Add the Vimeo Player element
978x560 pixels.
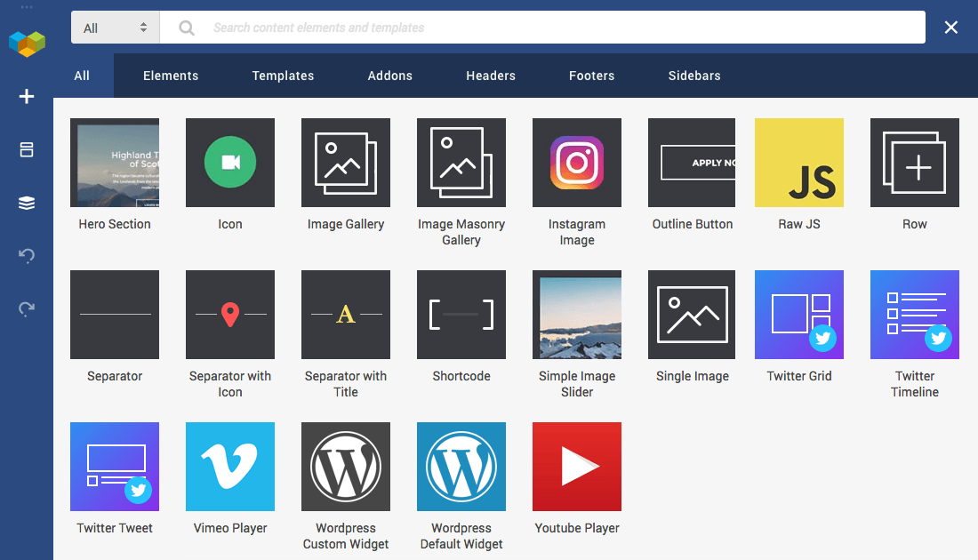pos(230,467)
